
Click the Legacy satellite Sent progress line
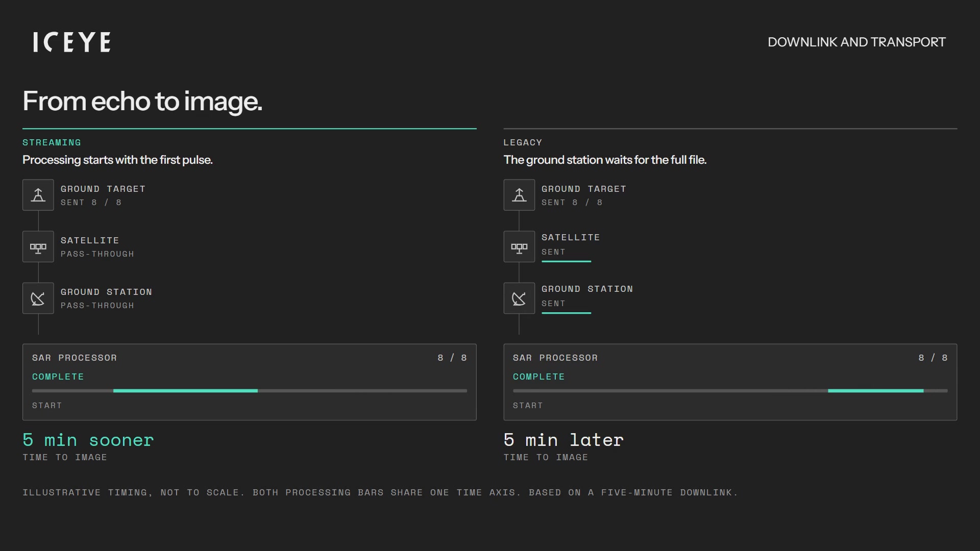coord(566,261)
